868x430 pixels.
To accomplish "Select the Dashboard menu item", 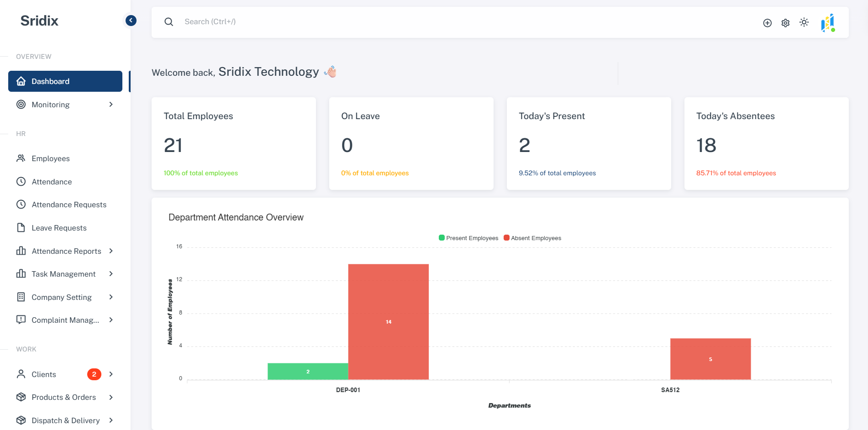I will 65,81.
